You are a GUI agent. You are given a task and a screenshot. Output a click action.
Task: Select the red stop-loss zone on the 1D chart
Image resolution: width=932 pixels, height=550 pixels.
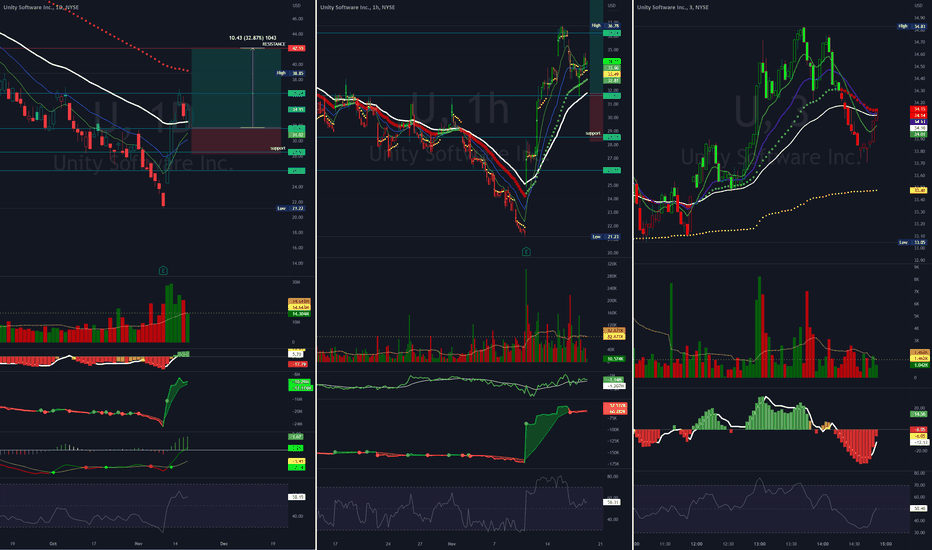pos(236,140)
